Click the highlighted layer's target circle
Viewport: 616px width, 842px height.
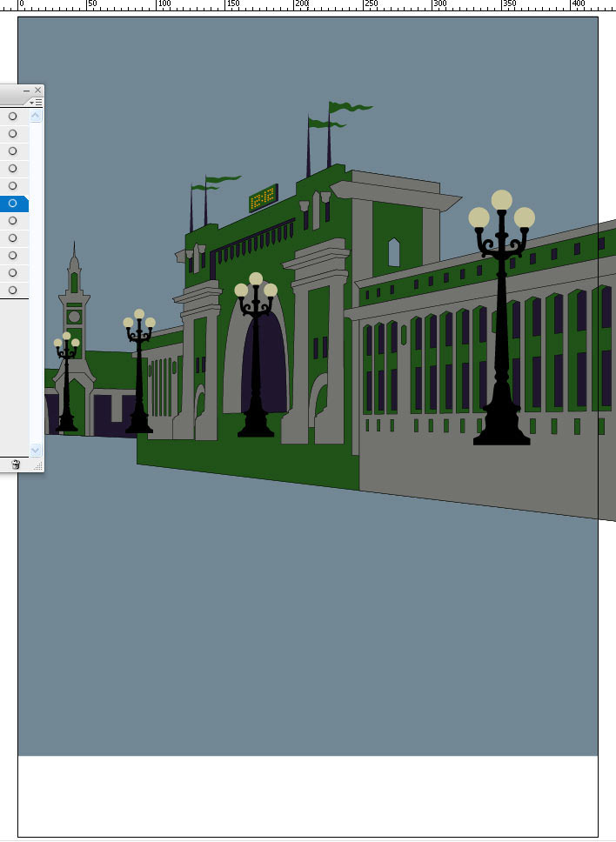13,204
